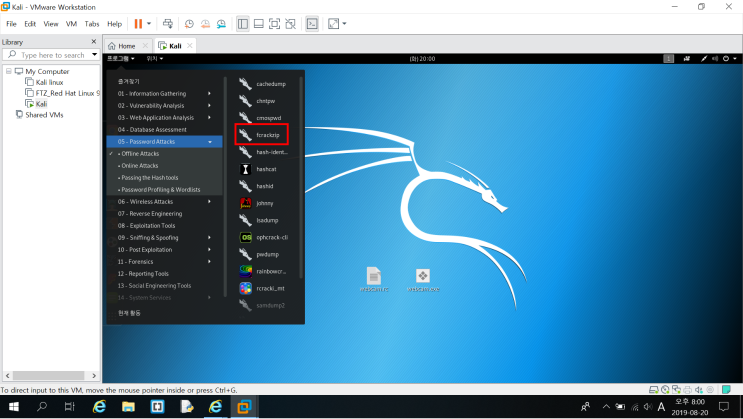
Task: Close the Library panel
Action: [x=94, y=42]
